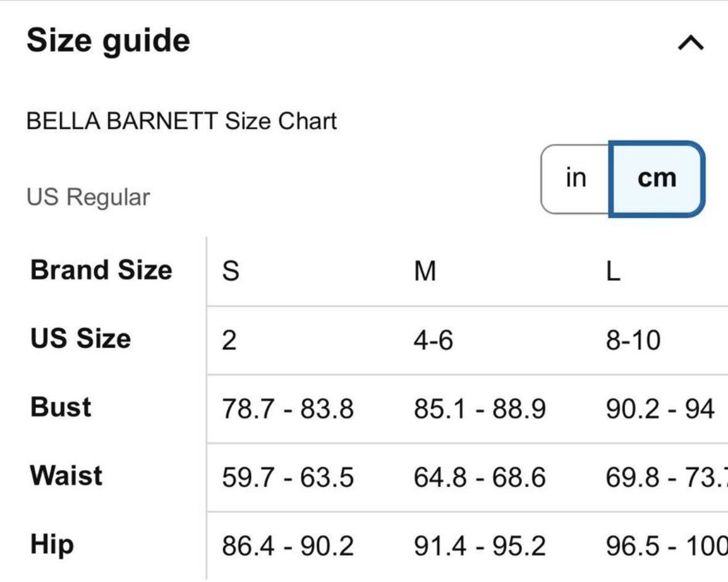The height and width of the screenshot is (582, 728).
Task: Select the Bust row header
Action: pos(61,407)
